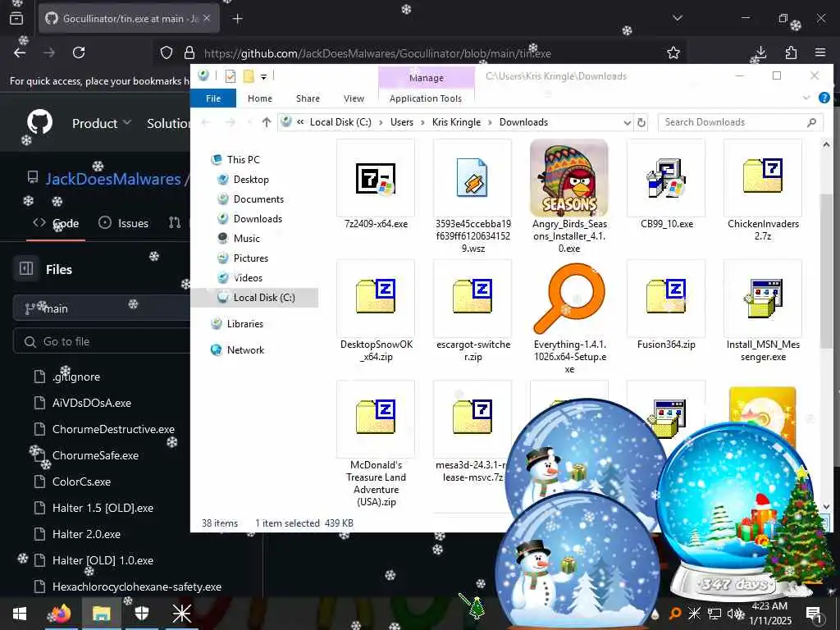The width and height of the screenshot is (840, 630).
Task: Open the Home ribbon tab
Action: [x=260, y=98]
